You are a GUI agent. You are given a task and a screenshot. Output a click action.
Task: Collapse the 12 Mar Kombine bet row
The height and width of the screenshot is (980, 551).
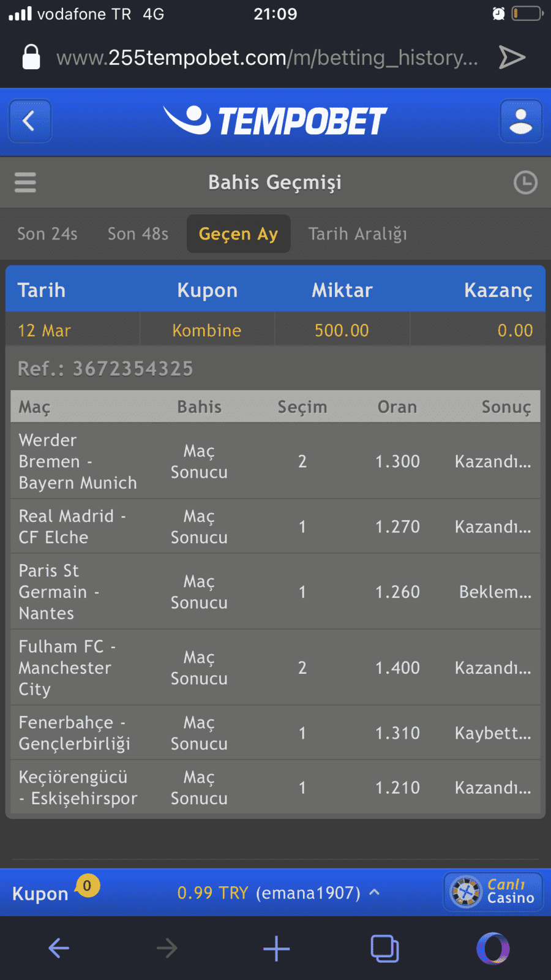(275, 330)
